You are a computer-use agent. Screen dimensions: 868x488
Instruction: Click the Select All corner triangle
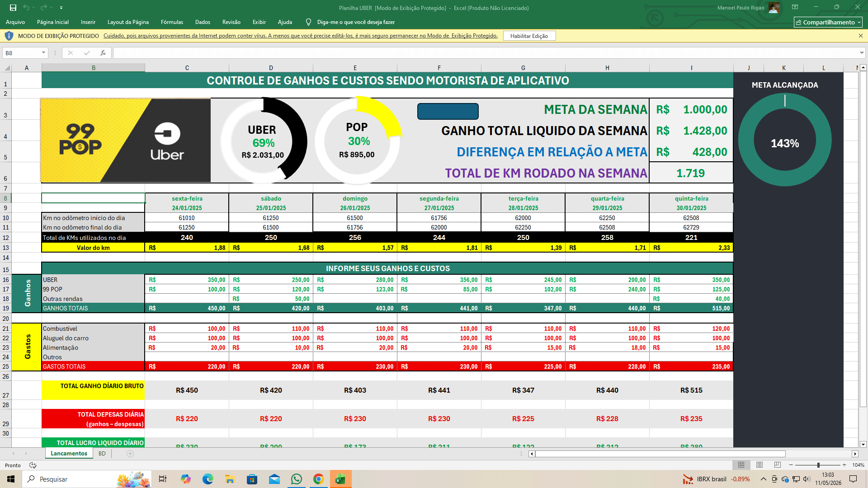coord(7,68)
